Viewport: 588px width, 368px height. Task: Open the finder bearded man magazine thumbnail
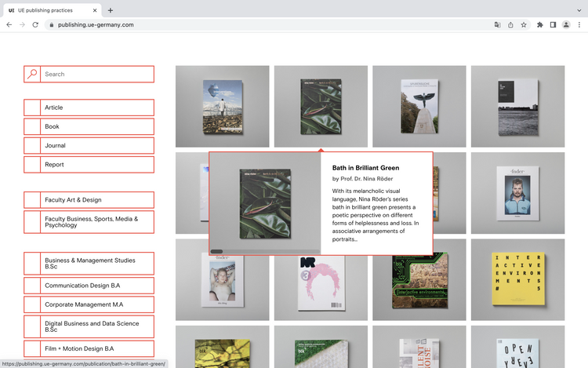(517, 193)
